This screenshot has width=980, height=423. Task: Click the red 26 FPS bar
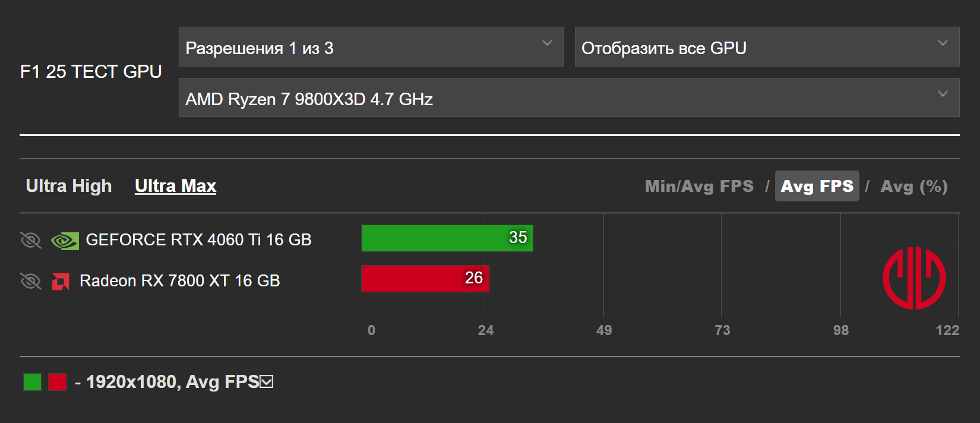[x=425, y=279]
